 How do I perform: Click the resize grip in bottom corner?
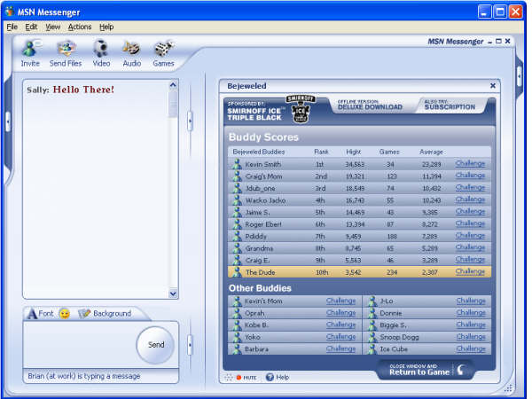point(508,388)
